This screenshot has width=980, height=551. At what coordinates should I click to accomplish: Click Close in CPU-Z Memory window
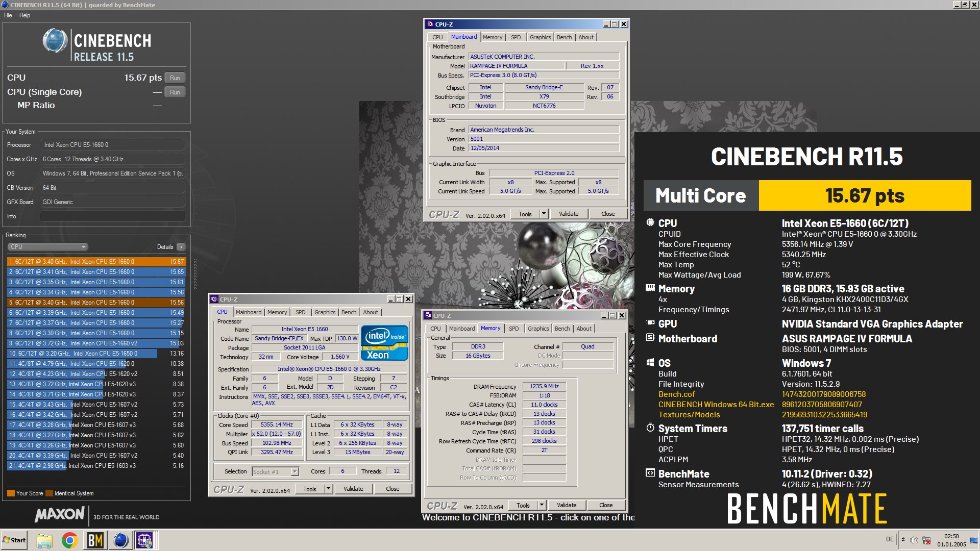pos(606,505)
